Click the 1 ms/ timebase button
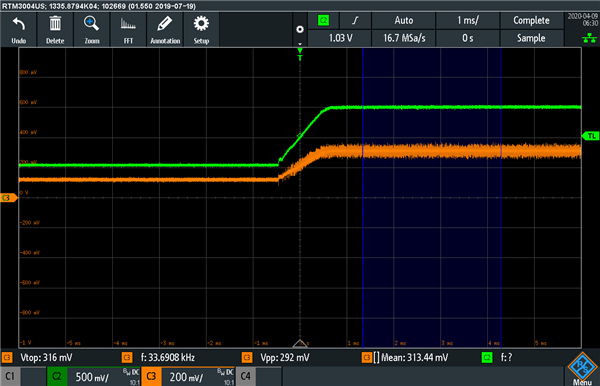 [x=468, y=20]
